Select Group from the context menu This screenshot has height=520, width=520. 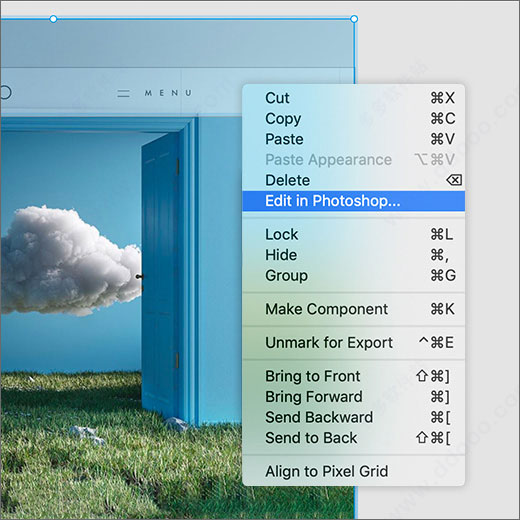click(x=353, y=276)
